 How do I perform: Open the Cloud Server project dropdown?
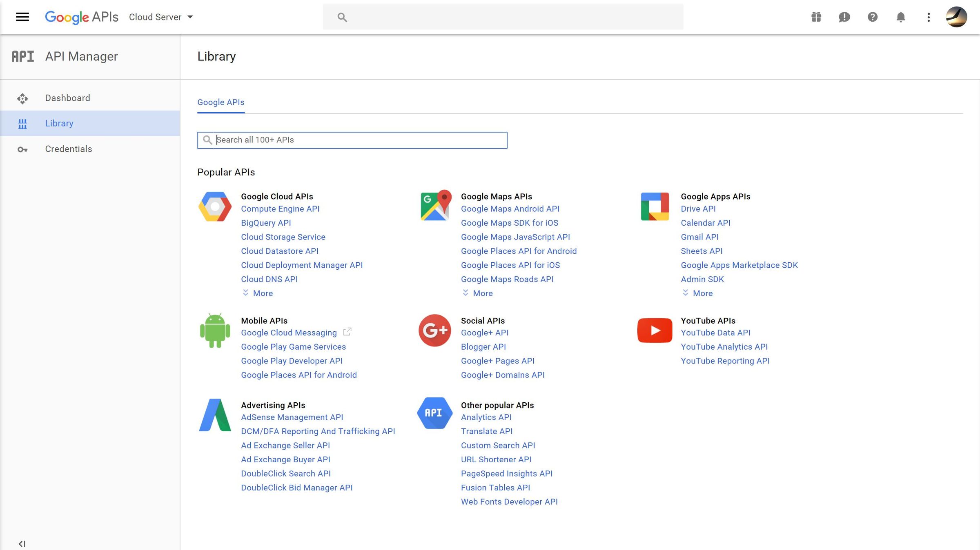[160, 17]
